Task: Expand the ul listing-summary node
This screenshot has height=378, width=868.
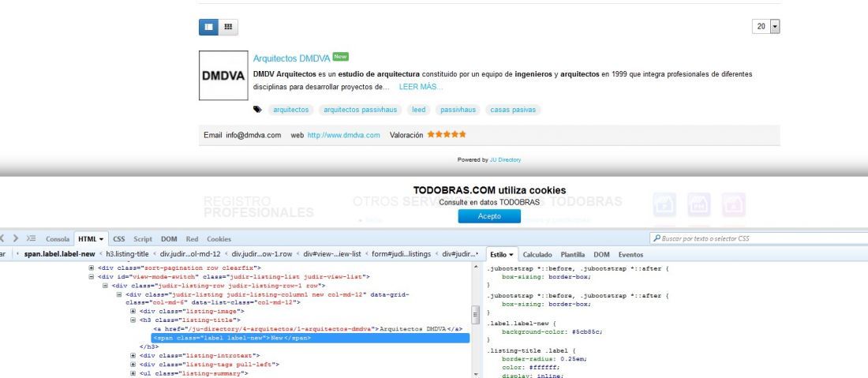Action: [x=133, y=373]
